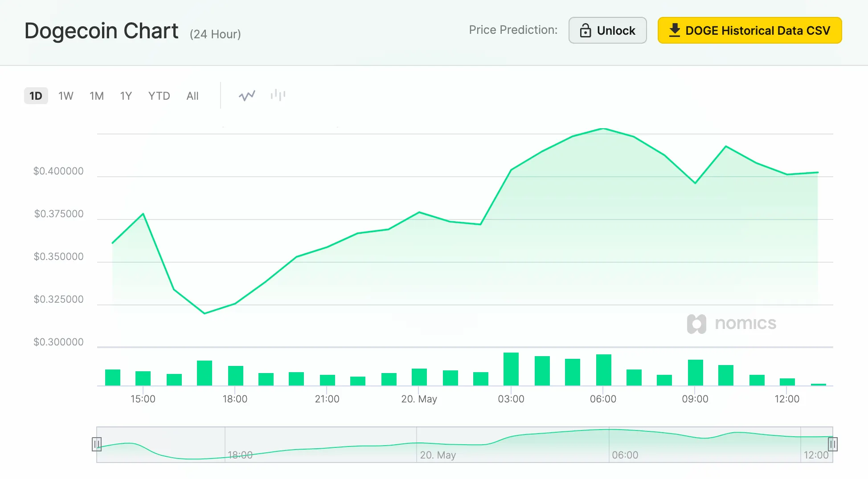Unlock the price prediction
868x479 pixels.
tap(607, 30)
